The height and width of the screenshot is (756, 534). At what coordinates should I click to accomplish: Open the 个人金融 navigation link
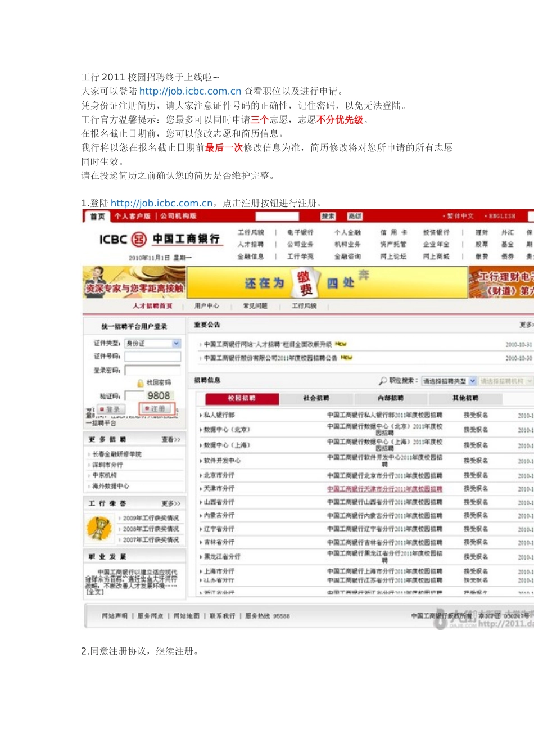click(x=347, y=232)
